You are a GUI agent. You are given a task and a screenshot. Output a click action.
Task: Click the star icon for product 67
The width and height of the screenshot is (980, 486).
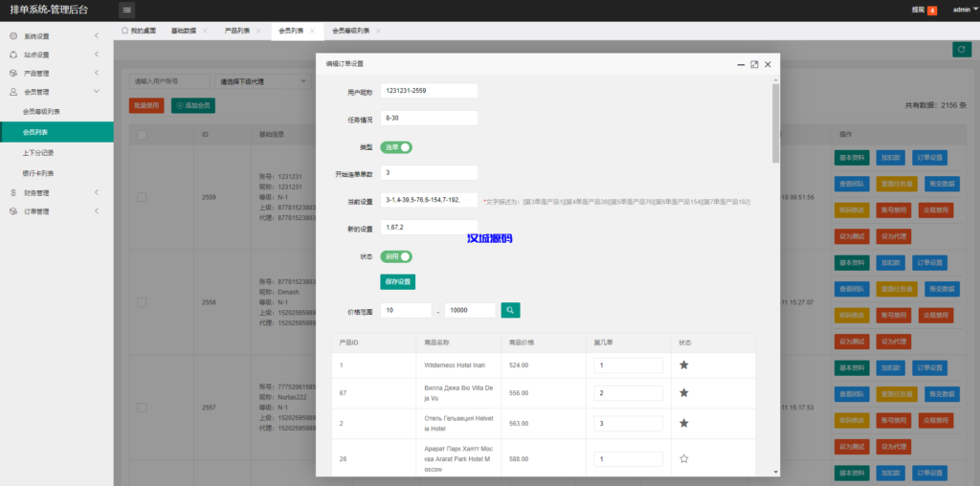pos(683,392)
